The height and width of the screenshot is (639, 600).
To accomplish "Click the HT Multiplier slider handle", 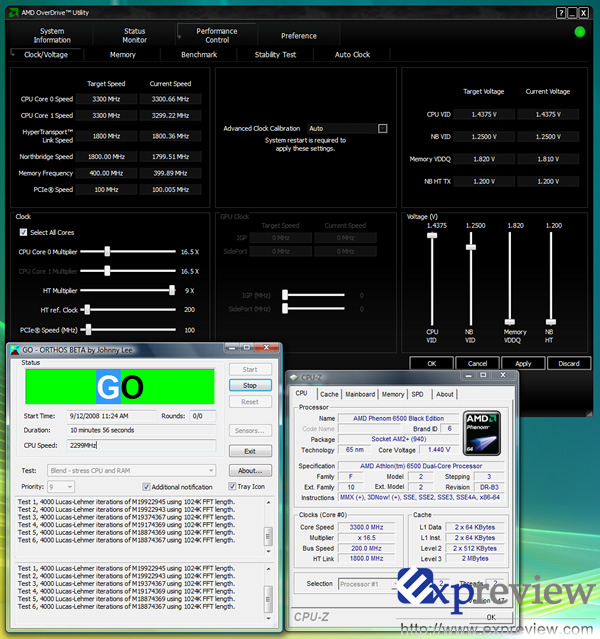I will click(x=172, y=290).
